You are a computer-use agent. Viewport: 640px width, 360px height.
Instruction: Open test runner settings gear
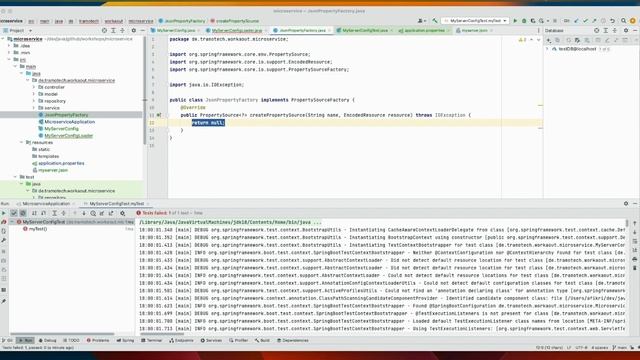[x=122, y=213]
